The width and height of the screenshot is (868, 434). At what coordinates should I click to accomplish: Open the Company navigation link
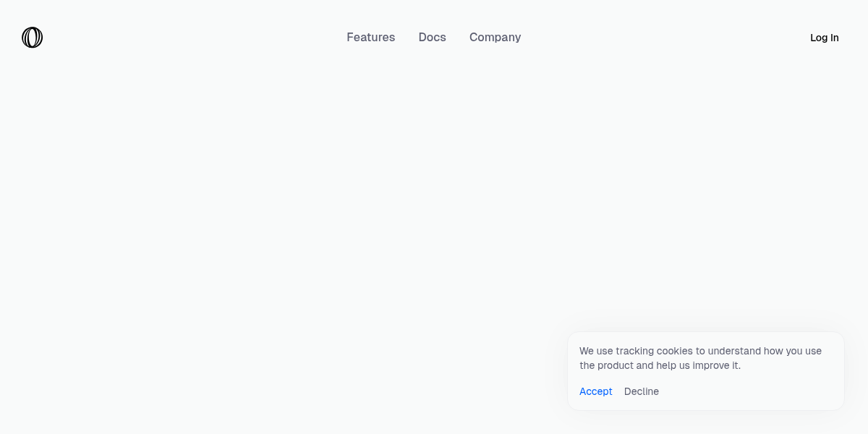[x=495, y=38]
